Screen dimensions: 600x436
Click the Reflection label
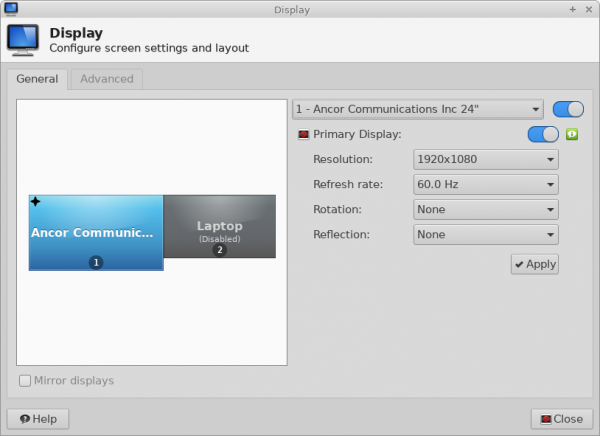click(341, 235)
